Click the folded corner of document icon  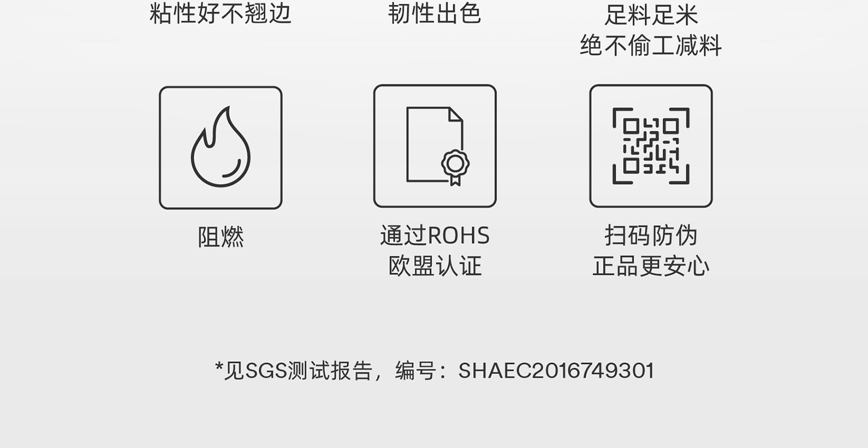[456, 114]
